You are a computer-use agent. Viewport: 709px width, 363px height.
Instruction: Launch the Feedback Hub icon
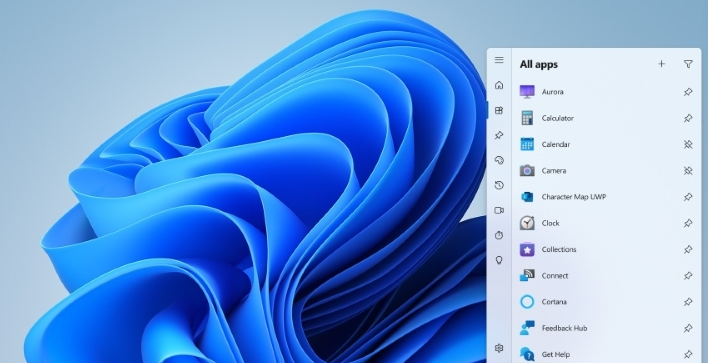pos(527,328)
